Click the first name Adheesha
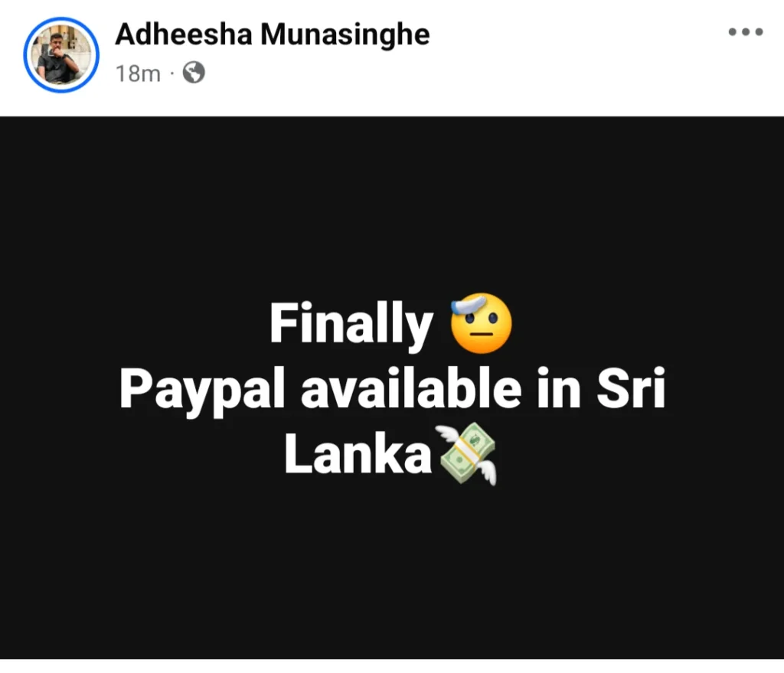 pos(184,34)
